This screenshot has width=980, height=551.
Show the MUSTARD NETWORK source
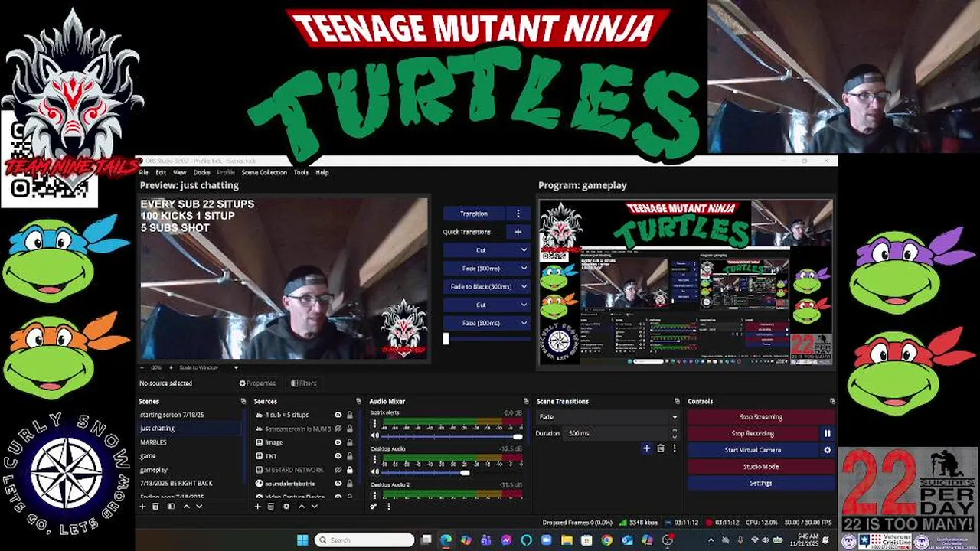tap(338, 470)
